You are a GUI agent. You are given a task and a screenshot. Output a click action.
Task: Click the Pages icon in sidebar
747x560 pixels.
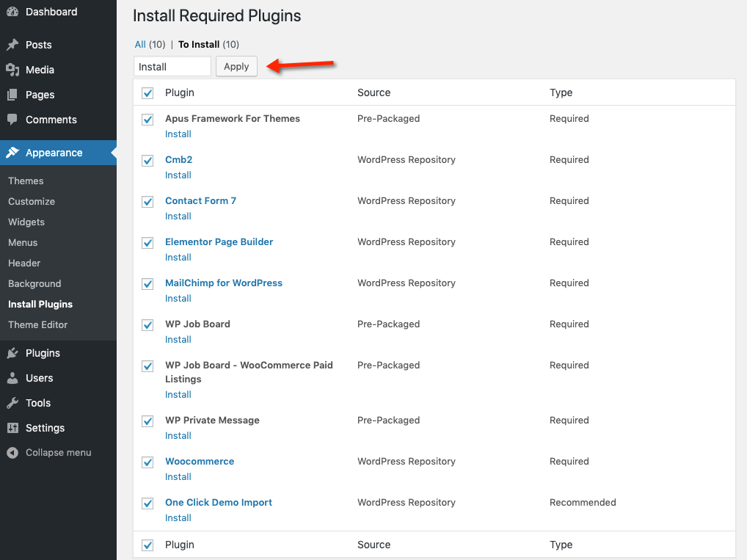pos(12,95)
